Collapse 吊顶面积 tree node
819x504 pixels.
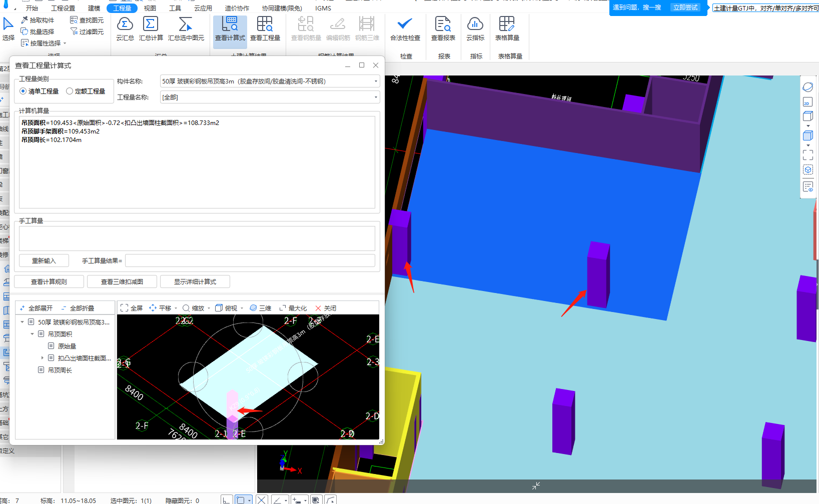33,334
